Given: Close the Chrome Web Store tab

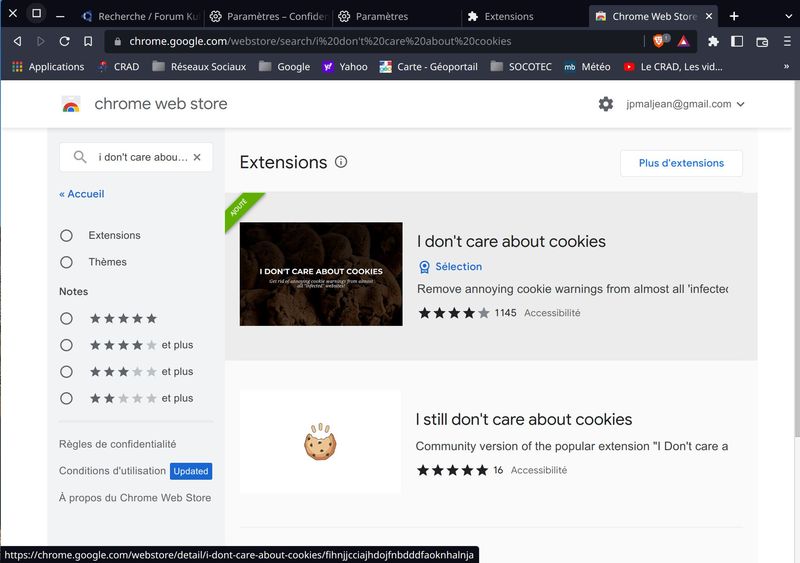Looking at the screenshot, I should (x=709, y=16).
